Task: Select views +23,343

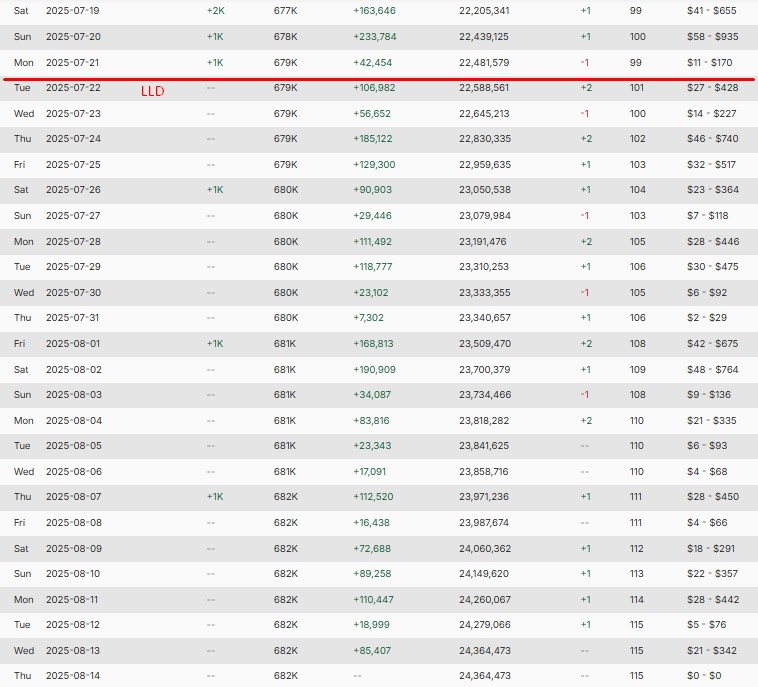Action: coord(372,446)
